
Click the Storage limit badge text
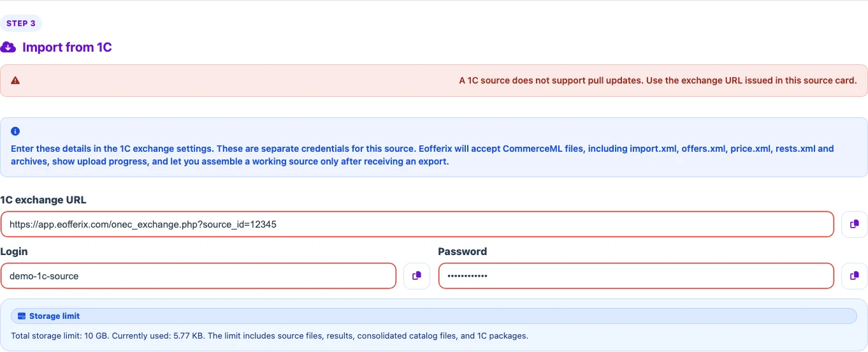55,316
